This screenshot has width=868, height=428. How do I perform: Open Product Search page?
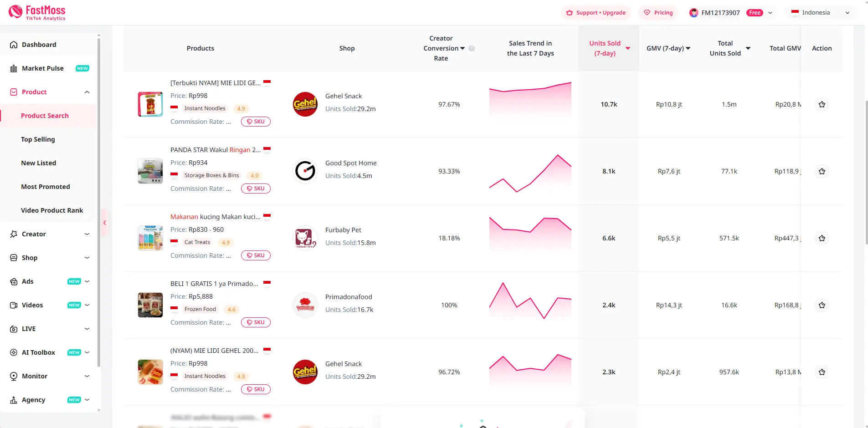click(x=45, y=116)
